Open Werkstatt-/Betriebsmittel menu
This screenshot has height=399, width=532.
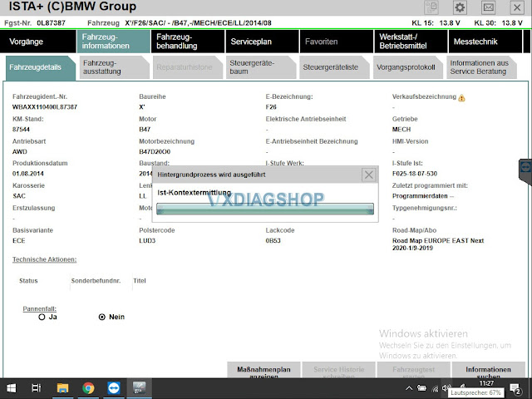[411, 42]
